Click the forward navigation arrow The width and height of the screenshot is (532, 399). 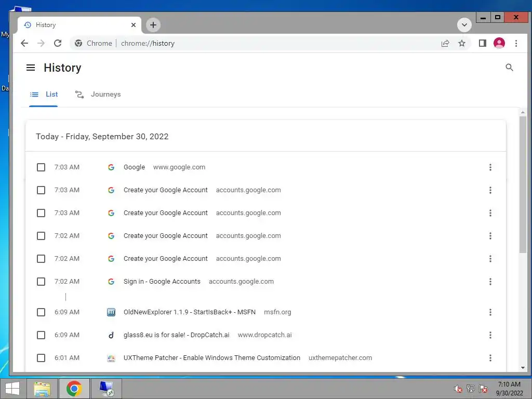(41, 43)
